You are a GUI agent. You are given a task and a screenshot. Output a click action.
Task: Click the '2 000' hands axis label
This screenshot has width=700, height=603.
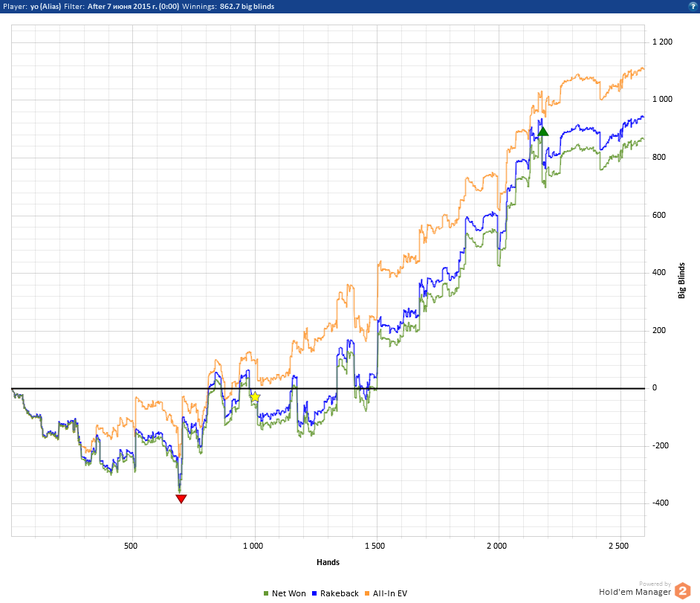[x=497, y=546]
